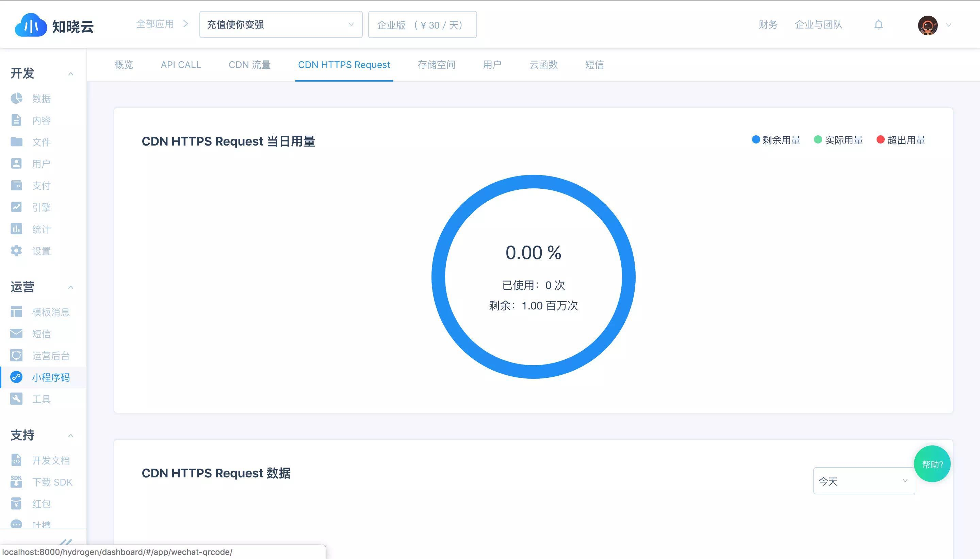
Task: Collapse the 开发 sidebar section
Action: (x=71, y=74)
